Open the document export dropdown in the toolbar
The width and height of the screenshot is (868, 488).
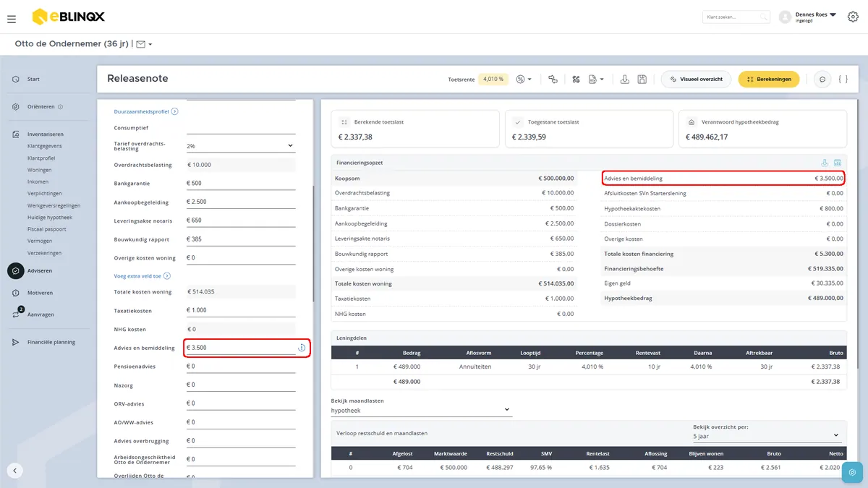[596, 79]
